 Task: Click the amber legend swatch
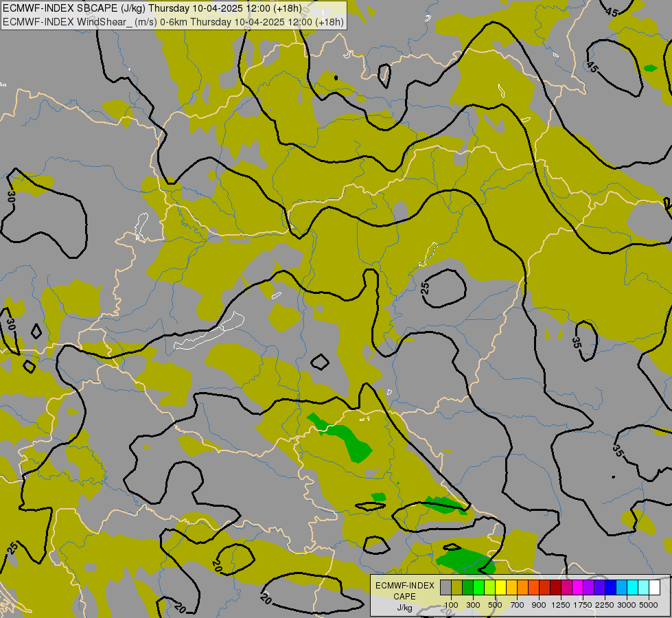click(x=511, y=587)
